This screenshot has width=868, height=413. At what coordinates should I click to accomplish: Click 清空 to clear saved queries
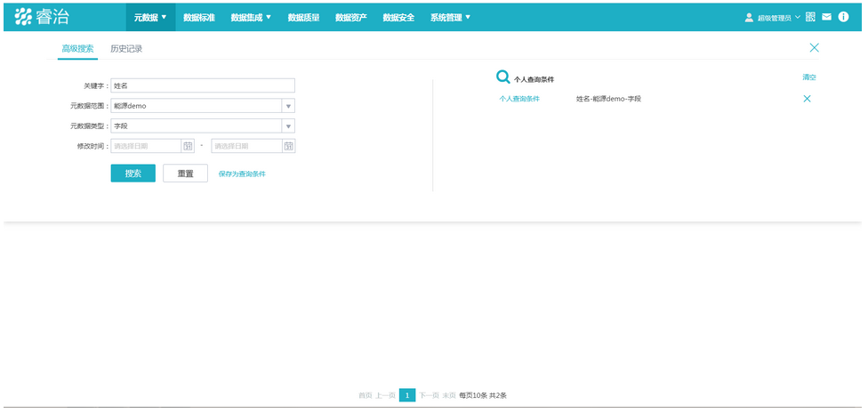(x=808, y=77)
